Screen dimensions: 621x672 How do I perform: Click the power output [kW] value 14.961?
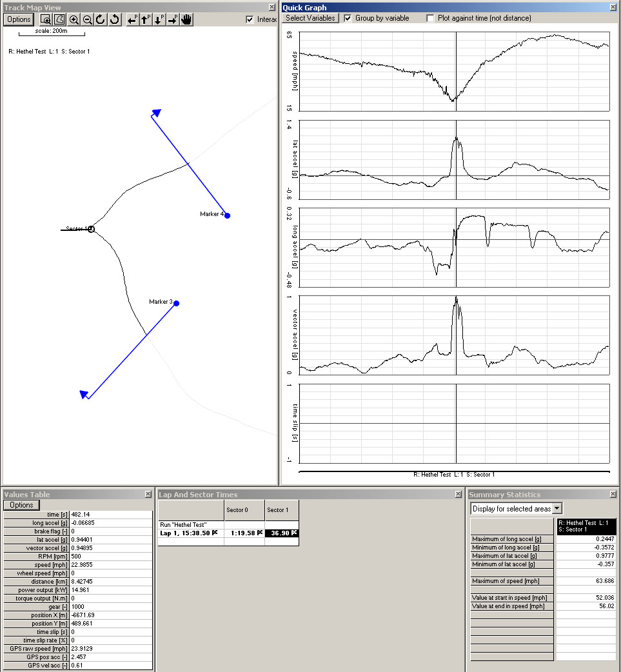[111, 589]
